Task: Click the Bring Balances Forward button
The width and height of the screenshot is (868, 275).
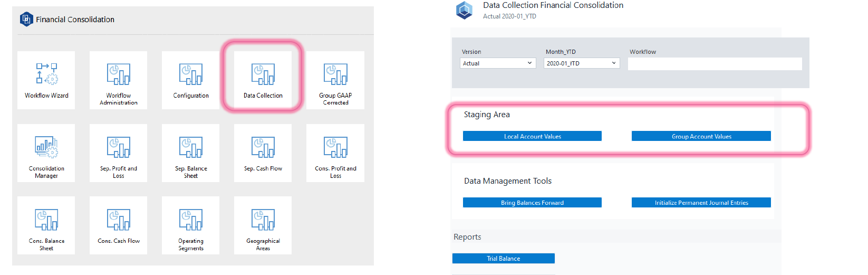Action: [x=532, y=203]
